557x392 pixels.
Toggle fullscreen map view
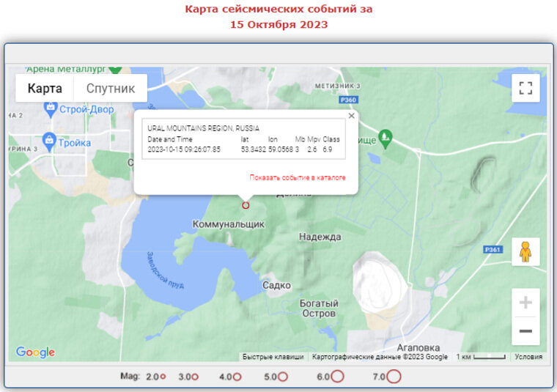[x=525, y=88]
